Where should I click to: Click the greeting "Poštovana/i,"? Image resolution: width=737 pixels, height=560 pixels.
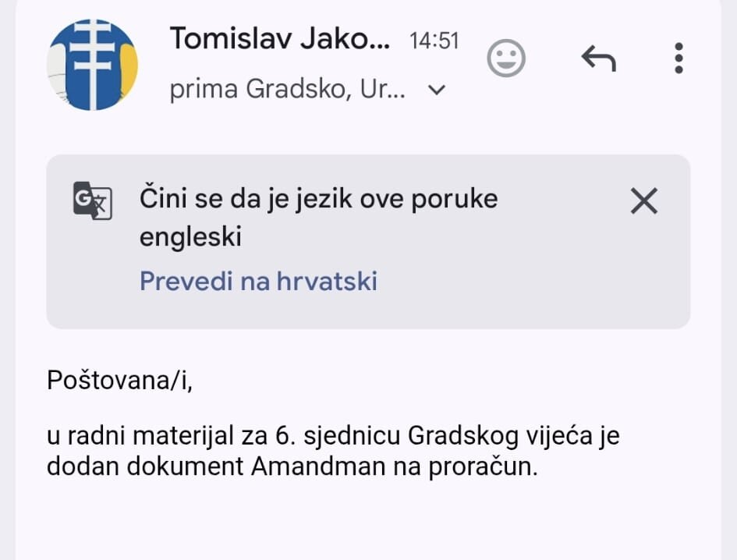(x=119, y=380)
